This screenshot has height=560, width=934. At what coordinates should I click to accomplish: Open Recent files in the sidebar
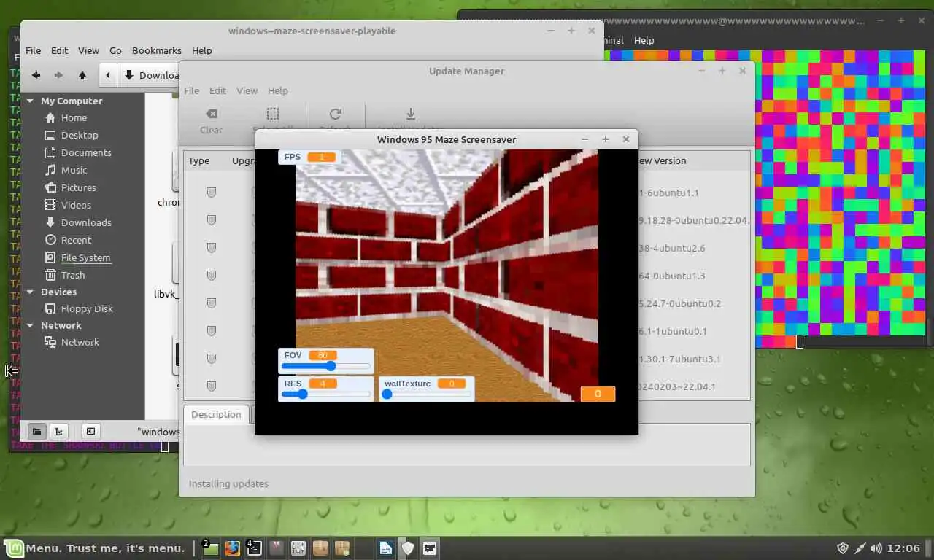coord(76,240)
